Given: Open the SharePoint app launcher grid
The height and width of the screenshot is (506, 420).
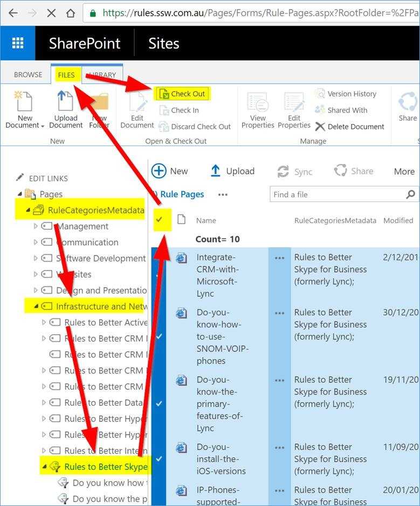Looking at the screenshot, I should click(17, 43).
